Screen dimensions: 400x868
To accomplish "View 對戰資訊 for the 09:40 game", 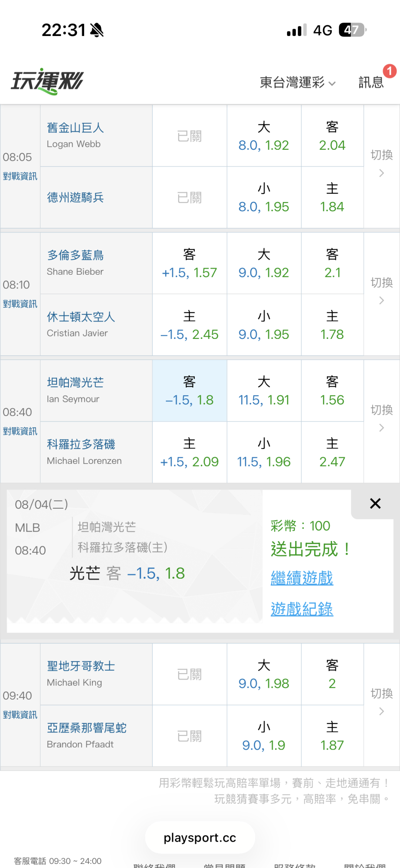I will click(x=20, y=714).
